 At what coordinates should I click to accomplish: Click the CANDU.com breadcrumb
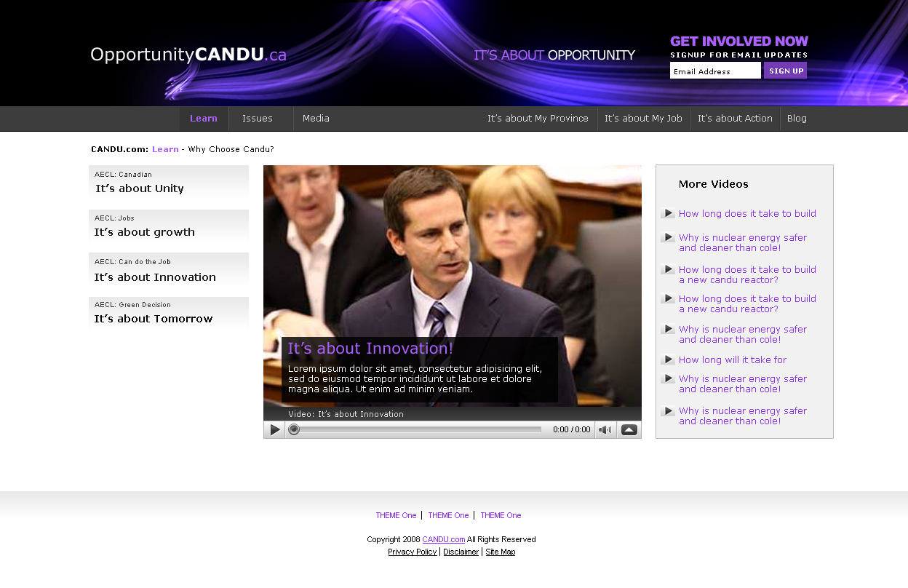point(120,149)
